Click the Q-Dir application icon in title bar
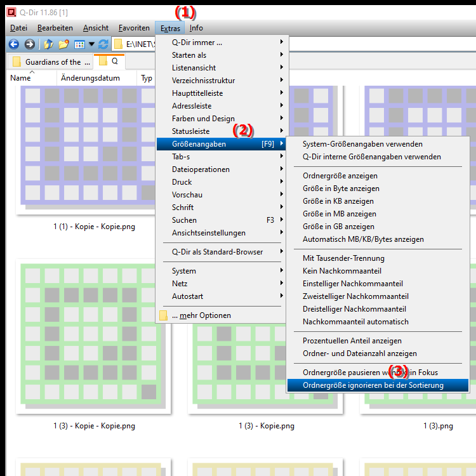The width and height of the screenshot is (476, 476). pyautogui.click(x=11, y=12)
